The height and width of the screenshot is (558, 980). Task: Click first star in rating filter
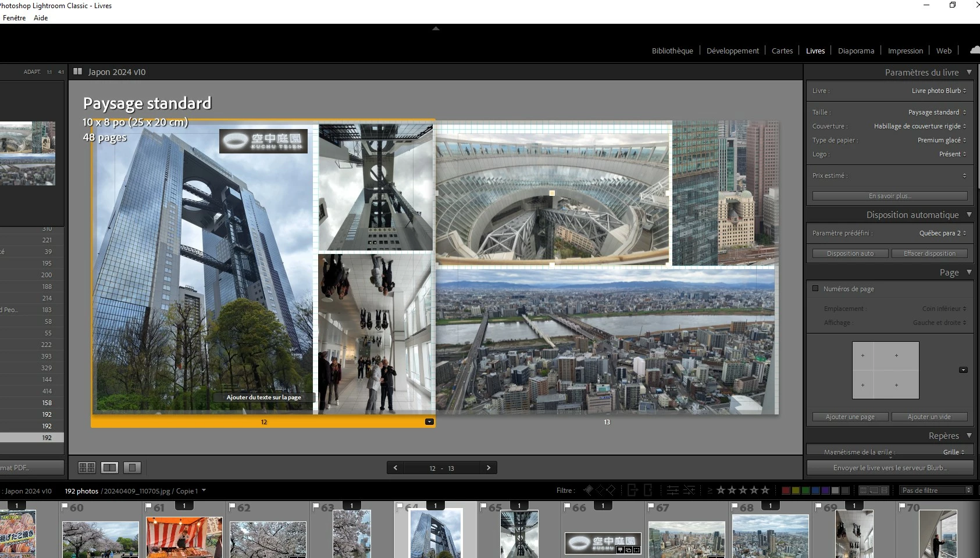click(721, 490)
